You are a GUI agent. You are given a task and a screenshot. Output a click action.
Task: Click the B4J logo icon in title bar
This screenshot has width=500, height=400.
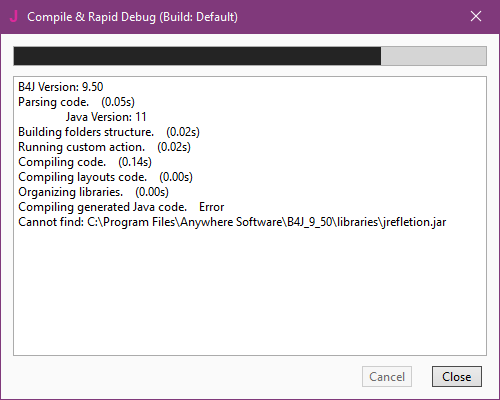pyautogui.click(x=14, y=16)
